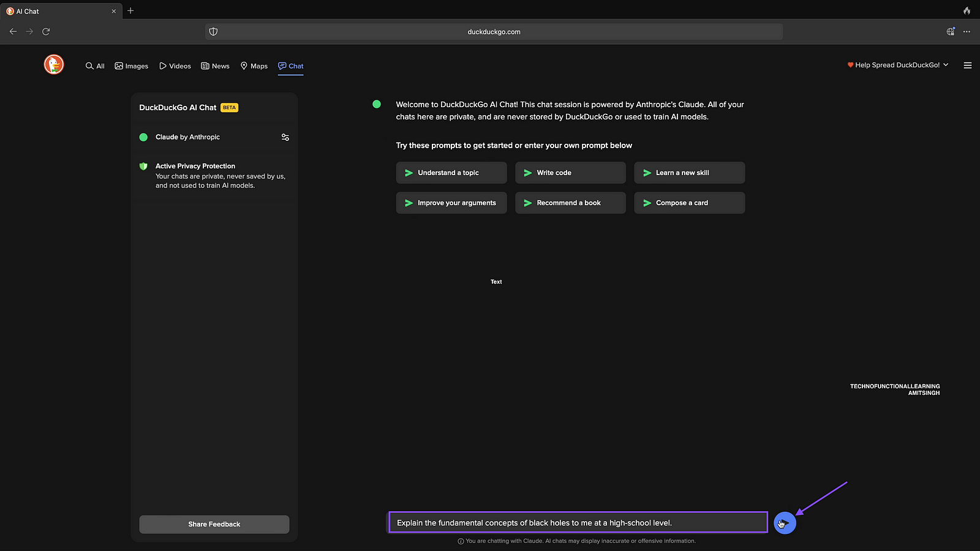Open the Maps search tab
Image resolution: width=980 pixels, height=551 pixels.
tap(254, 66)
